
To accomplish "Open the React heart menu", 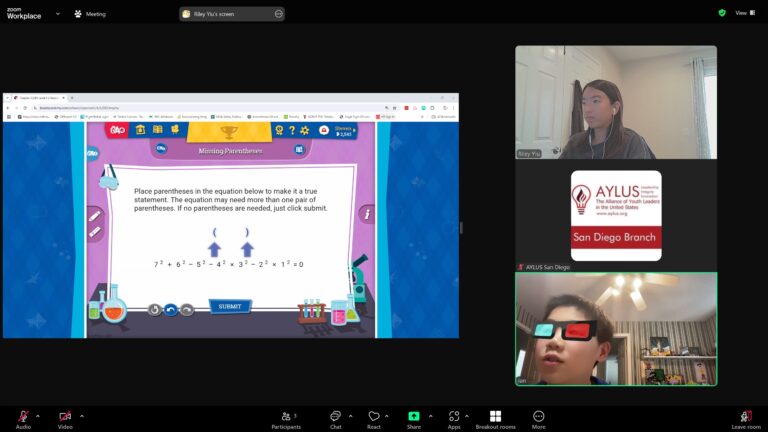I will (374, 420).
